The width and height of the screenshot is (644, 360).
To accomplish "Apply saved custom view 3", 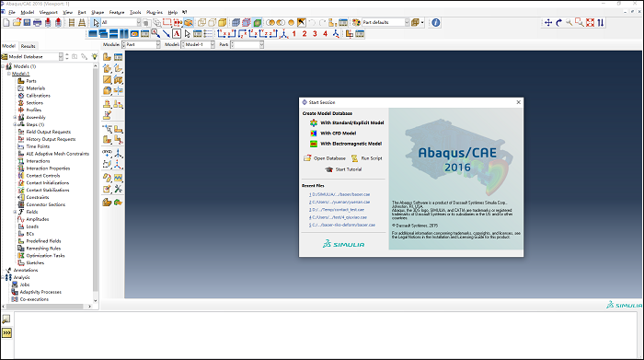I will pos(315,34).
